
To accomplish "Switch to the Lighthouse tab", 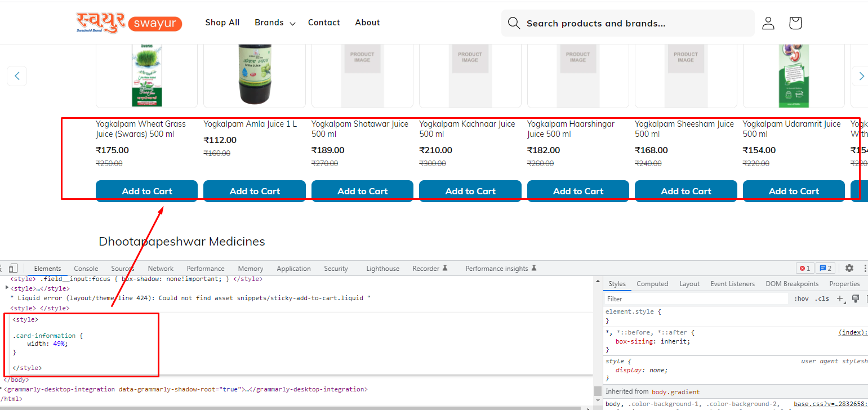I will click(x=382, y=269).
